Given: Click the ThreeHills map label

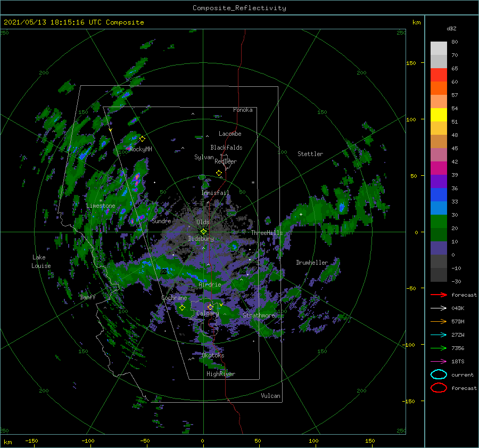Looking at the screenshot, I should coord(267,233).
